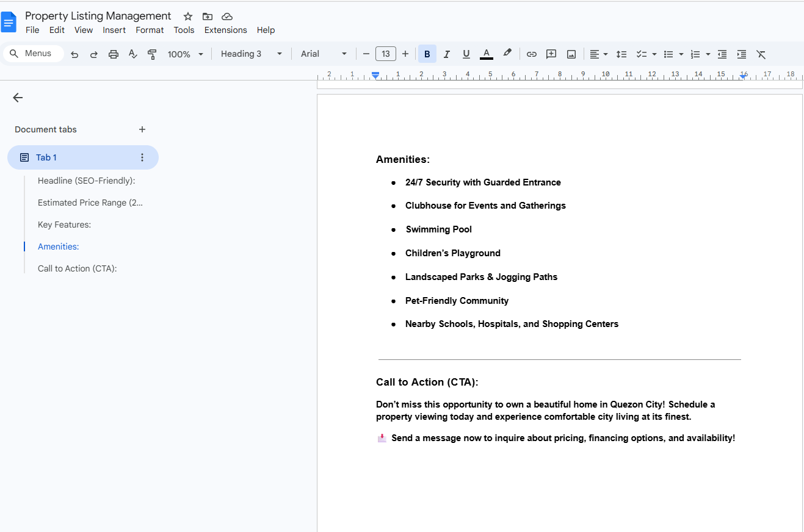Click the Swimming Pool bullet text

(439, 229)
